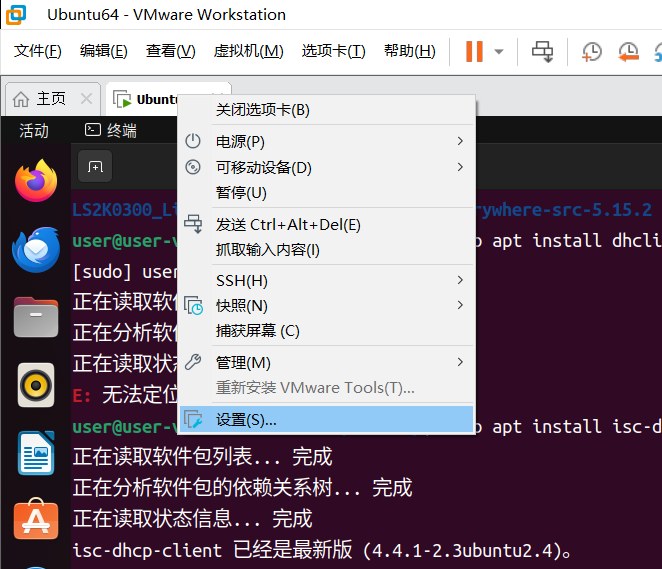Open LibreOffice Writer from dock
This screenshot has height=569, width=662.
click(36, 453)
